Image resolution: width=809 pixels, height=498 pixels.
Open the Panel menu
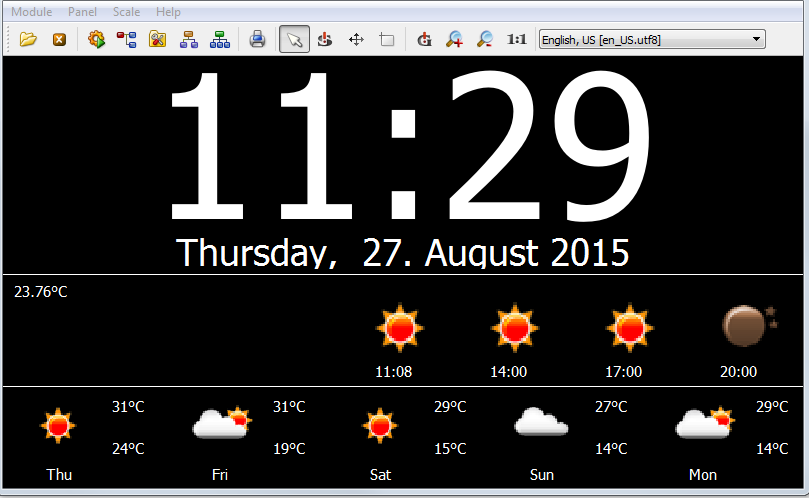(82, 12)
